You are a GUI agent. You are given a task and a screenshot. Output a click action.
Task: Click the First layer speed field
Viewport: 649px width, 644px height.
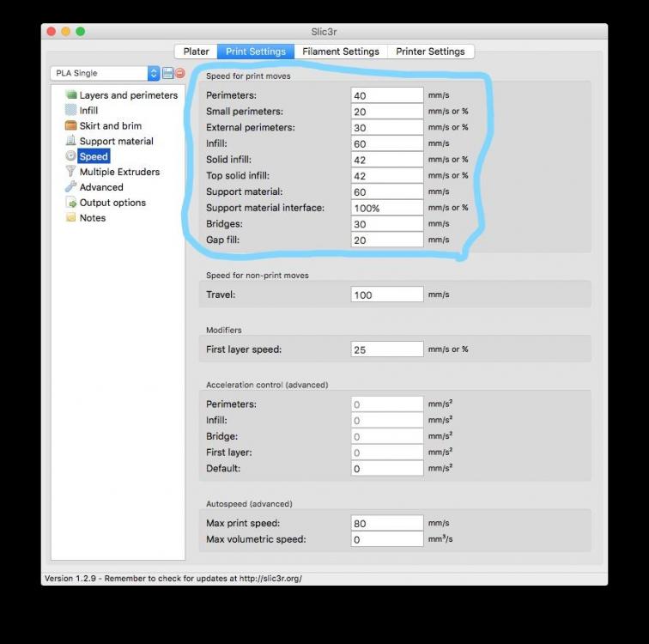(387, 349)
